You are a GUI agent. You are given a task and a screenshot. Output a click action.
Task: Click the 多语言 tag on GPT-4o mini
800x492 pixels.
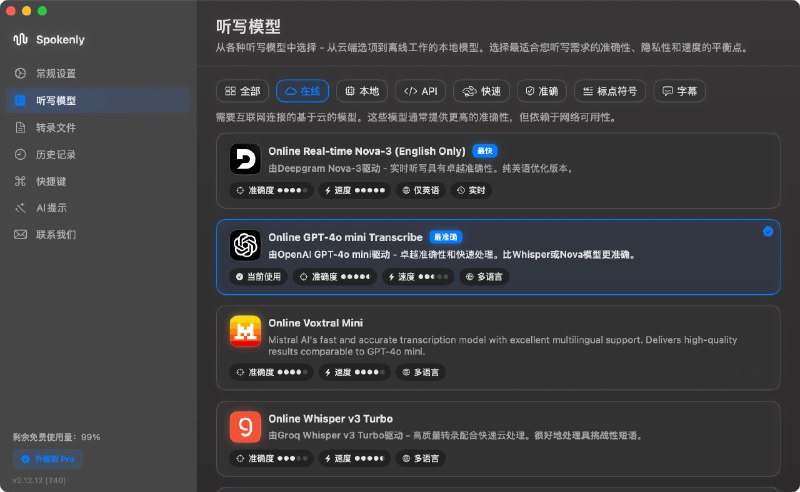485,277
